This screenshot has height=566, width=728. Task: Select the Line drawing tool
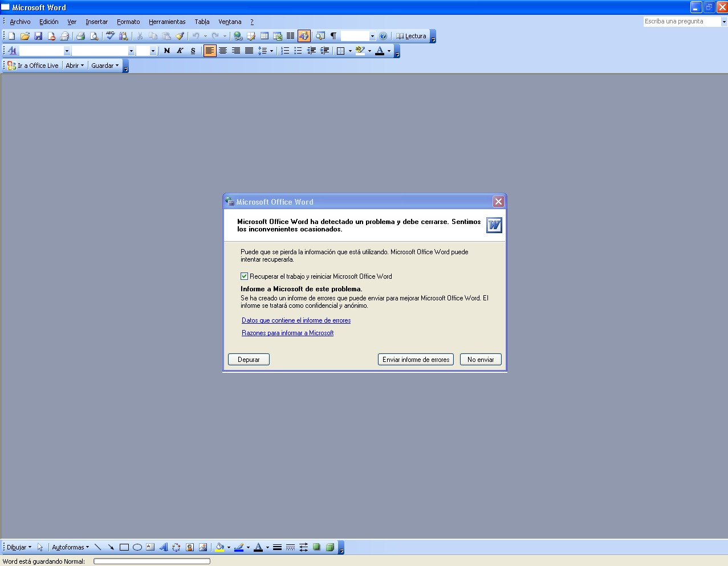click(x=97, y=547)
